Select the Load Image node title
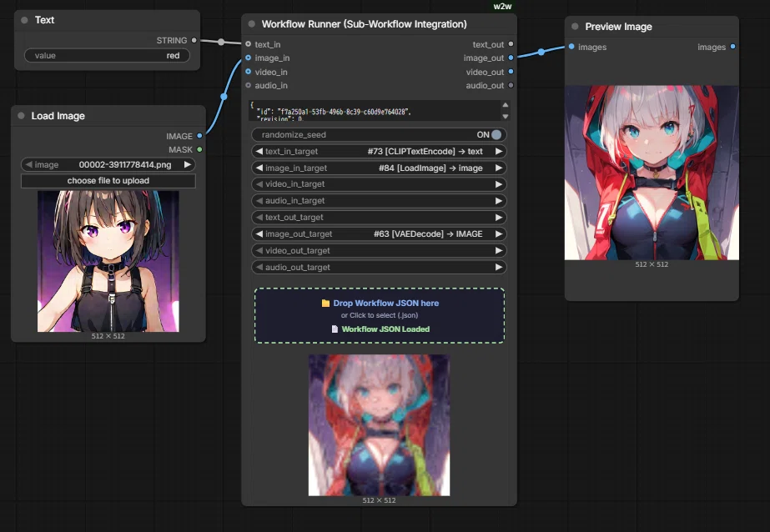 pyautogui.click(x=58, y=116)
